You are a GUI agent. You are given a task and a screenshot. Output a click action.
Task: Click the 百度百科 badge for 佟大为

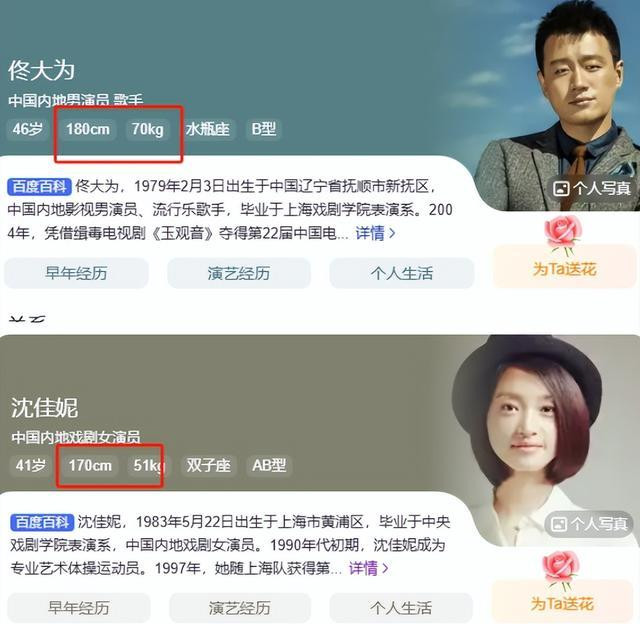[39, 187]
